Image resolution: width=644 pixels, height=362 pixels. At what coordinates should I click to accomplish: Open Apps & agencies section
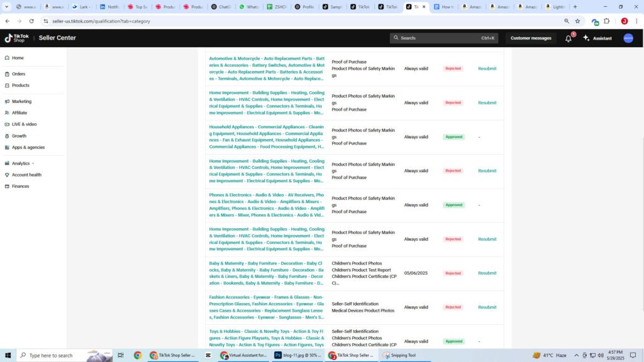[x=25, y=147]
